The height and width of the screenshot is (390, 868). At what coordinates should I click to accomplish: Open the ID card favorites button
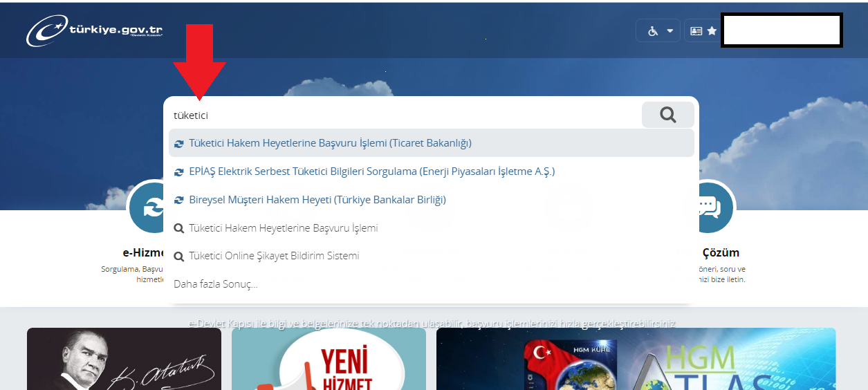click(x=703, y=31)
